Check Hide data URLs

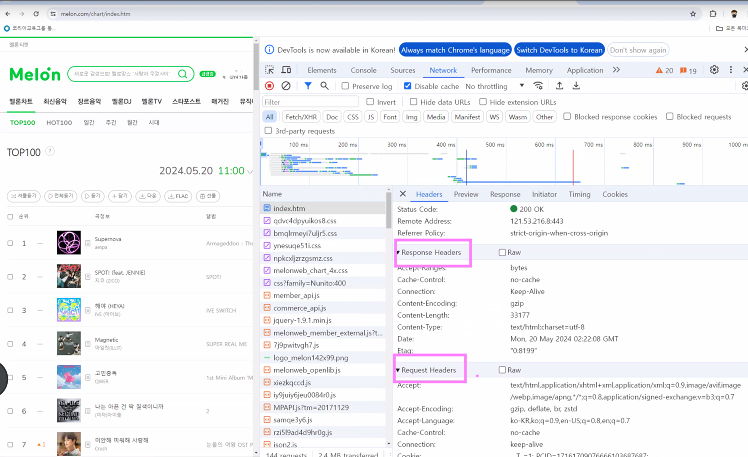[413, 102]
